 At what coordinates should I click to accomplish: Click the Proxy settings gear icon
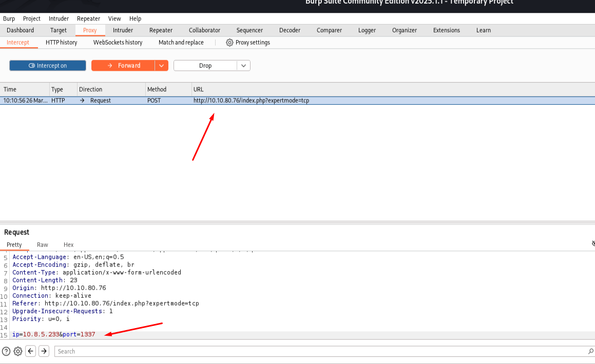[x=229, y=43]
